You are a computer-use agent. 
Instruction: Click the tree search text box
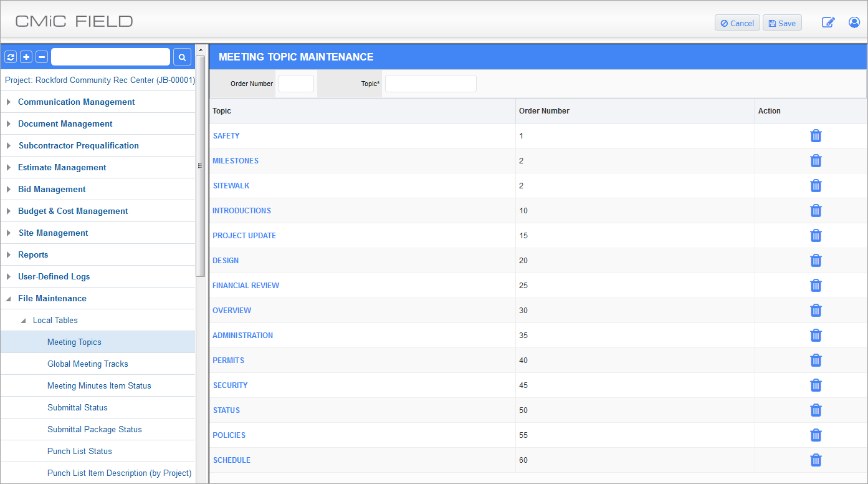(110, 57)
